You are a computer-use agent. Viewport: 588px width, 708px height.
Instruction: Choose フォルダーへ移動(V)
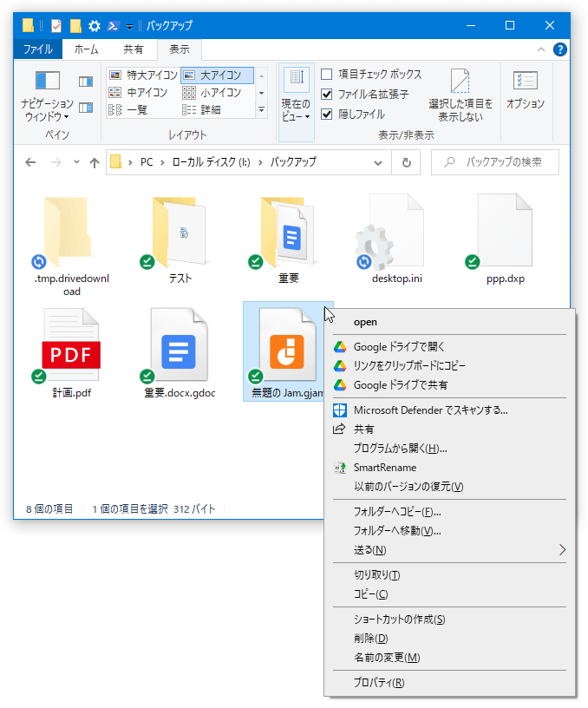tap(449, 530)
